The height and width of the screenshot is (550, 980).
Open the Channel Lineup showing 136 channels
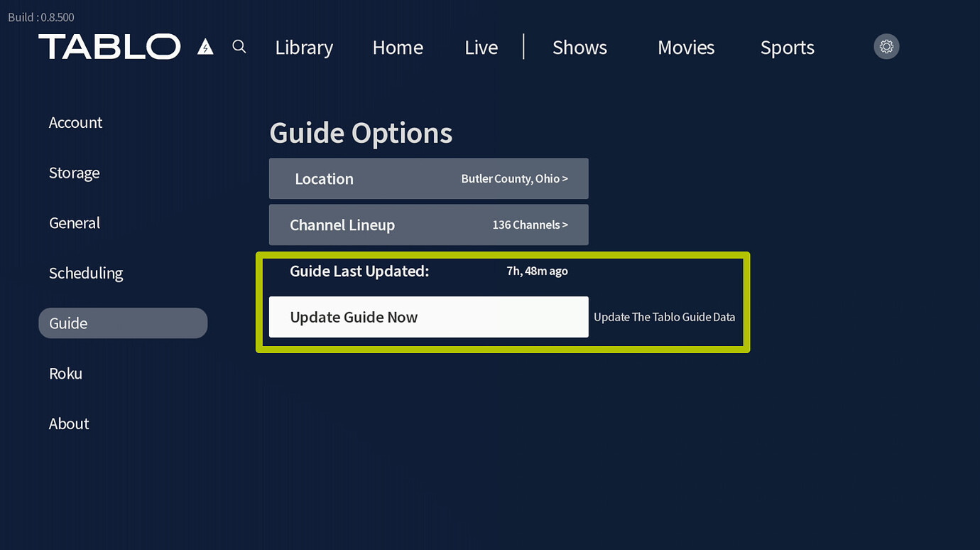click(428, 225)
